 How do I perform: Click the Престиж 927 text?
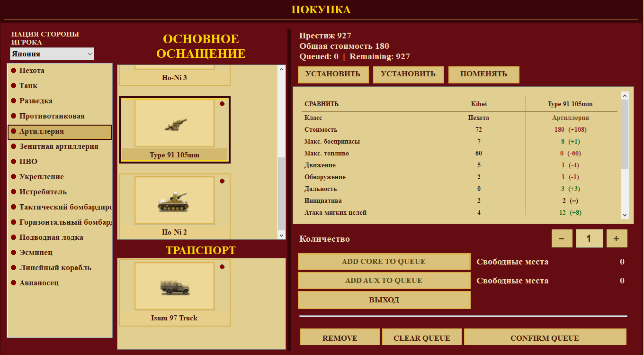[x=325, y=36]
